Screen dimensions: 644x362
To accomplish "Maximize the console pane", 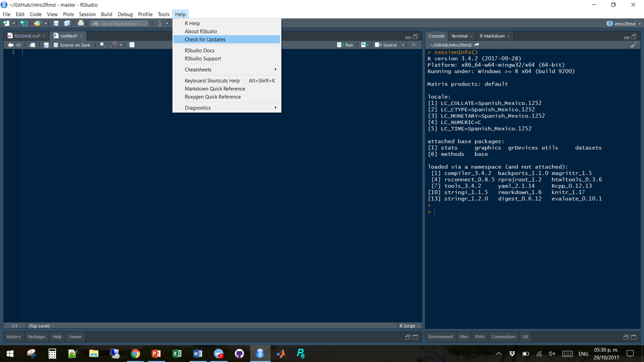I will [x=634, y=37].
